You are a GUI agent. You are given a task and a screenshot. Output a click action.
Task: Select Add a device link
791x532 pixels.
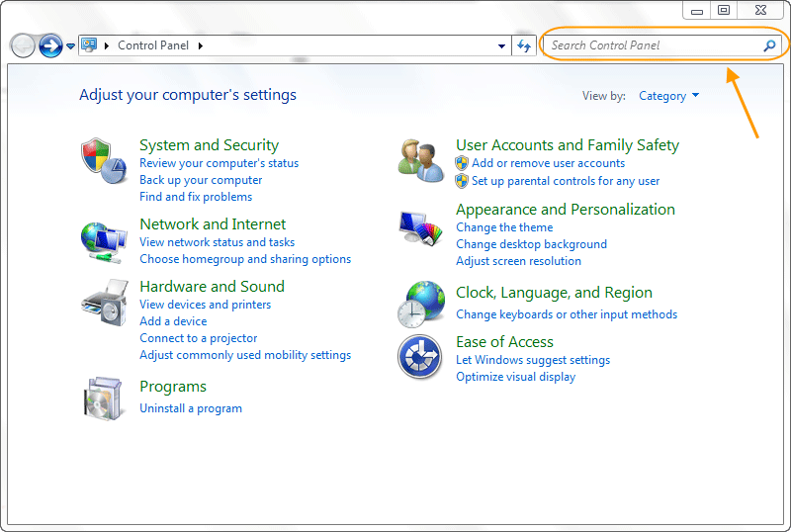click(x=173, y=321)
